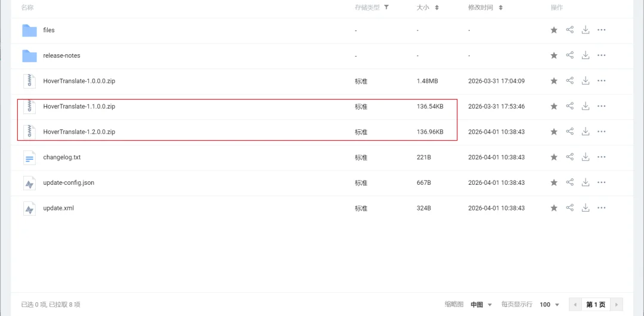Download the update.xml file
Image resolution: width=644 pixels, height=316 pixels.
click(x=586, y=208)
